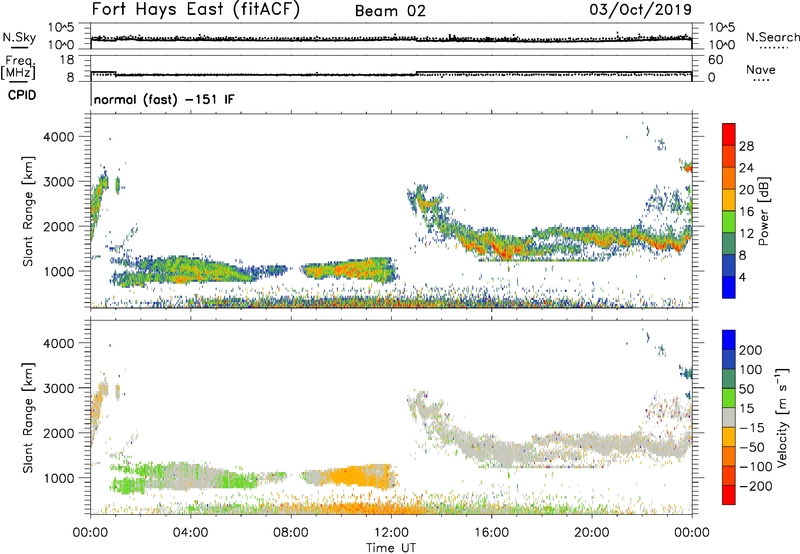The height and width of the screenshot is (554, 800).
Task: Select the '-15' tick on Velocity colorbar
Action: [x=751, y=428]
